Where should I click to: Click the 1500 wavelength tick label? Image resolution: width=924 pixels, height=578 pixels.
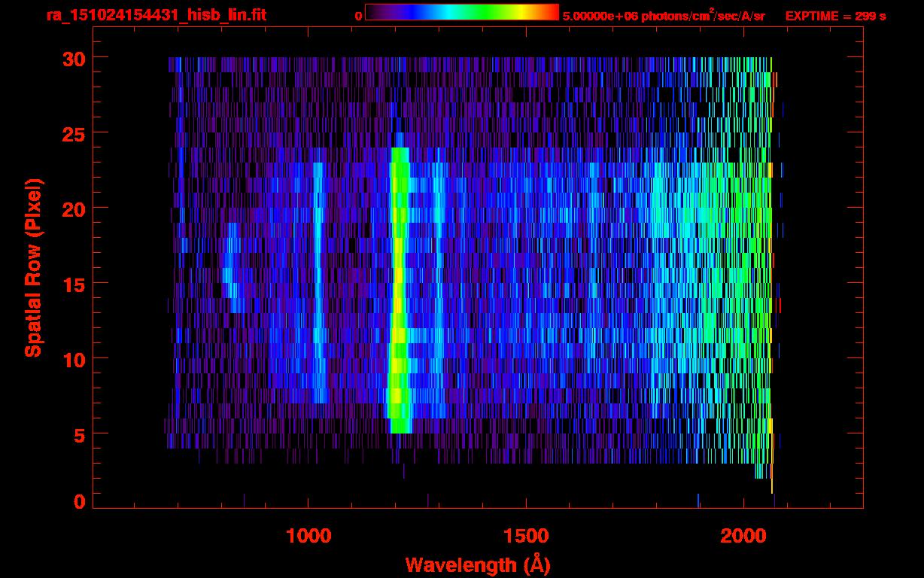526,537
